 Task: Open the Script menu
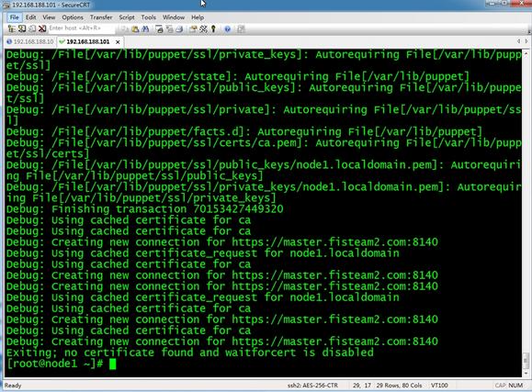127,17
